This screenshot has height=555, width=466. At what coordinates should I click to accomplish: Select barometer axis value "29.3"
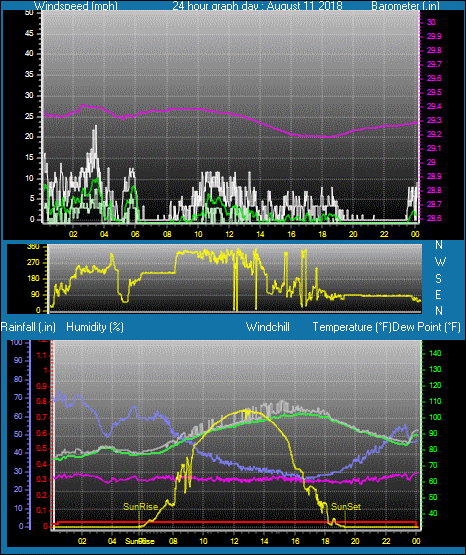pyautogui.click(x=434, y=120)
